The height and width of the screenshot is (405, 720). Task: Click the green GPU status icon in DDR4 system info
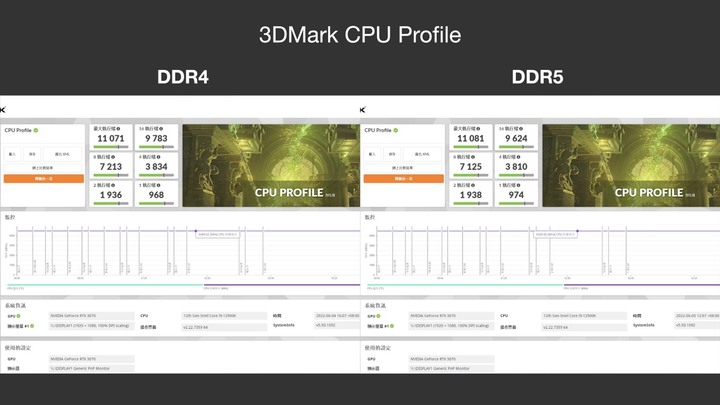tap(18, 316)
